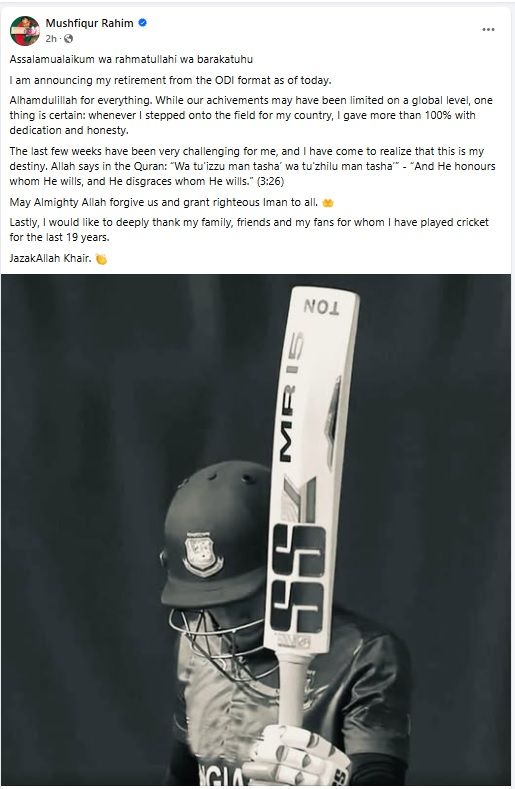Click the Assalamualaikum greeting line

point(131,59)
